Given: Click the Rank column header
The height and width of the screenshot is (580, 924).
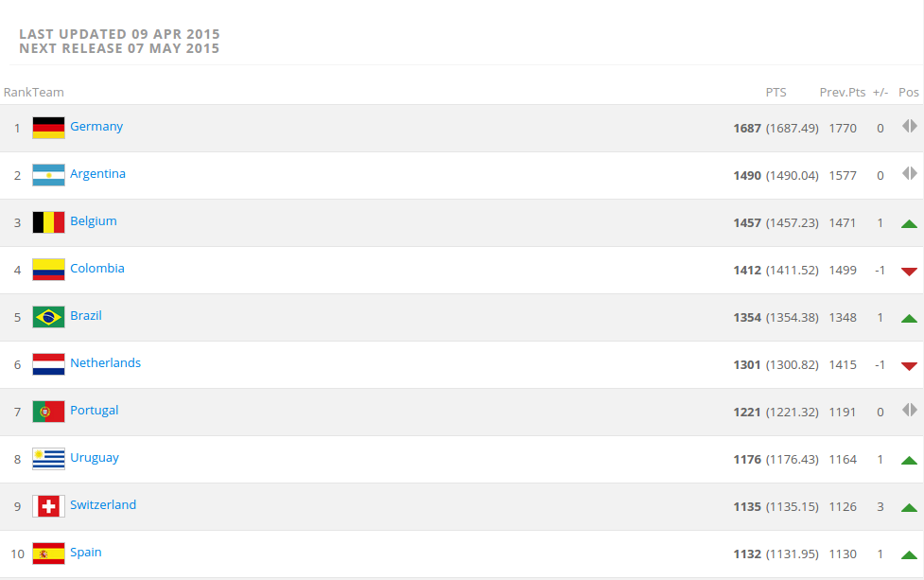Looking at the screenshot, I should 15,93.
